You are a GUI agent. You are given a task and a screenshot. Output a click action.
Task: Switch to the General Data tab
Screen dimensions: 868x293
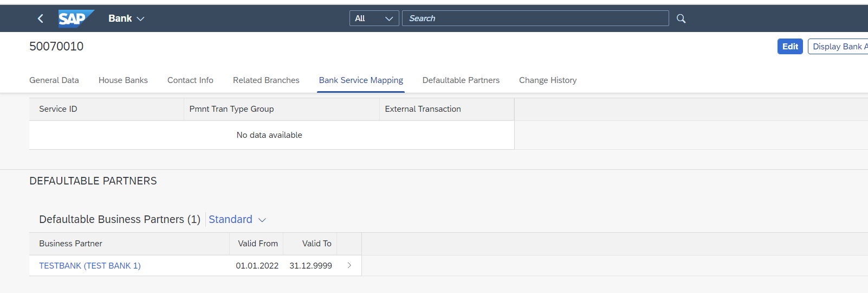tap(54, 80)
